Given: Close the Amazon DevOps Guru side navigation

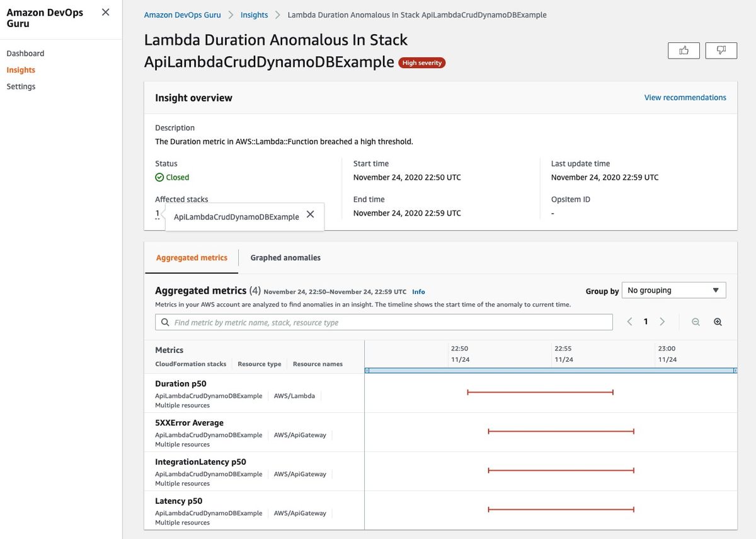Looking at the screenshot, I should tap(105, 12).
